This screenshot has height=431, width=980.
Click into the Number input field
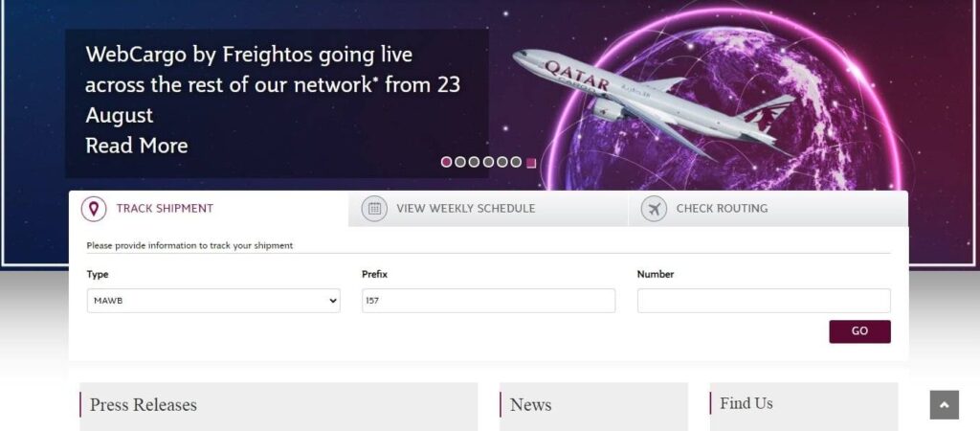click(764, 300)
